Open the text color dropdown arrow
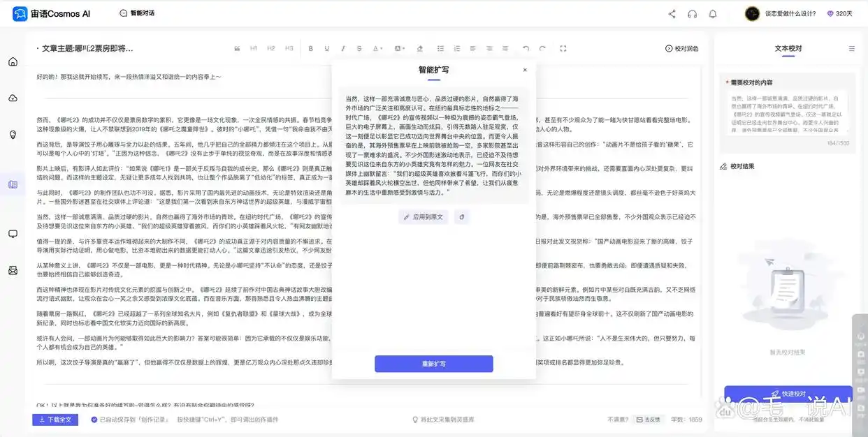Screen dimensions: 868x437 [382, 48]
